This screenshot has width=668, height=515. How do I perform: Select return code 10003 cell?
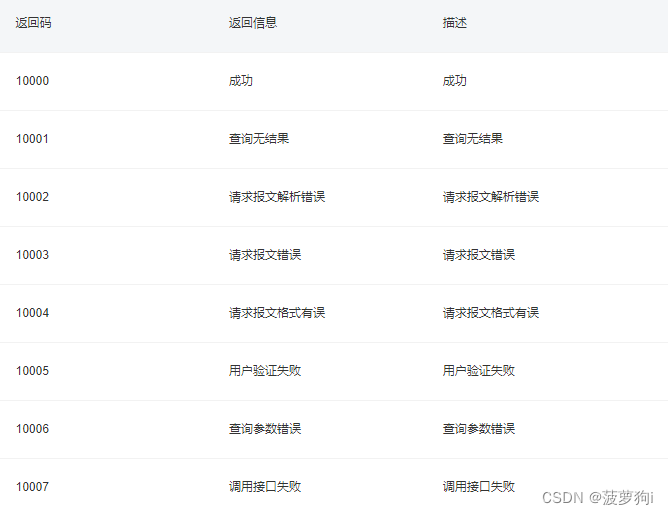coord(32,255)
